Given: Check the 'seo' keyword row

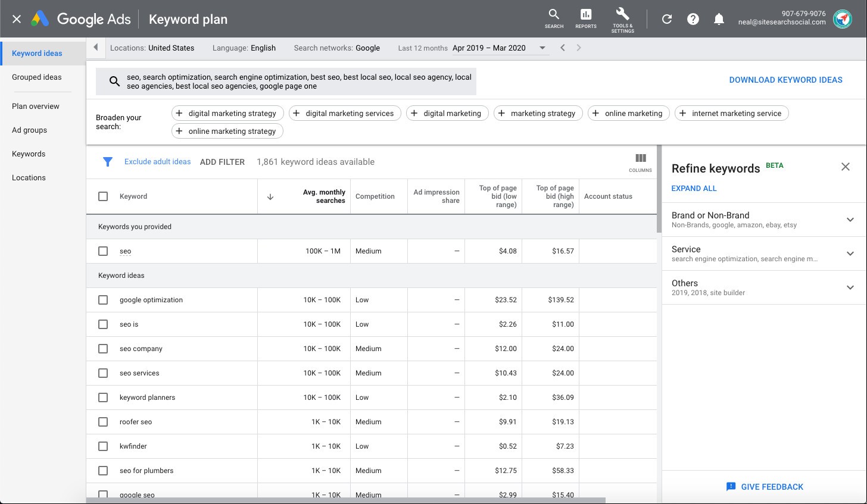Looking at the screenshot, I should click(103, 251).
